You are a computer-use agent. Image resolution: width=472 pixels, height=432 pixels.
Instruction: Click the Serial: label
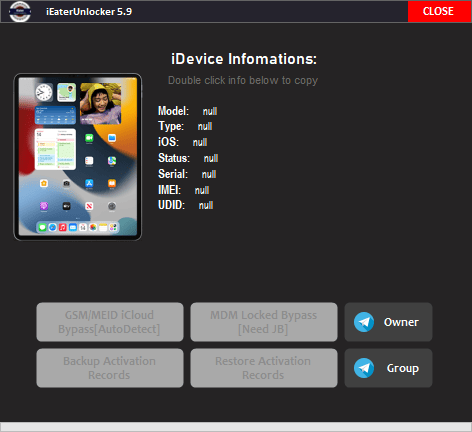coord(173,174)
